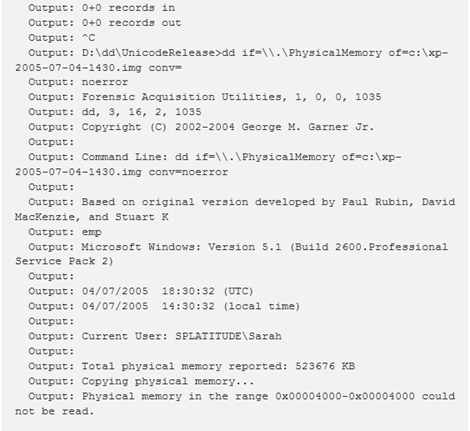The image size is (470, 431).
Task: Click the Copyright George M. Garner Jr. line
Action: click(x=201, y=127)
